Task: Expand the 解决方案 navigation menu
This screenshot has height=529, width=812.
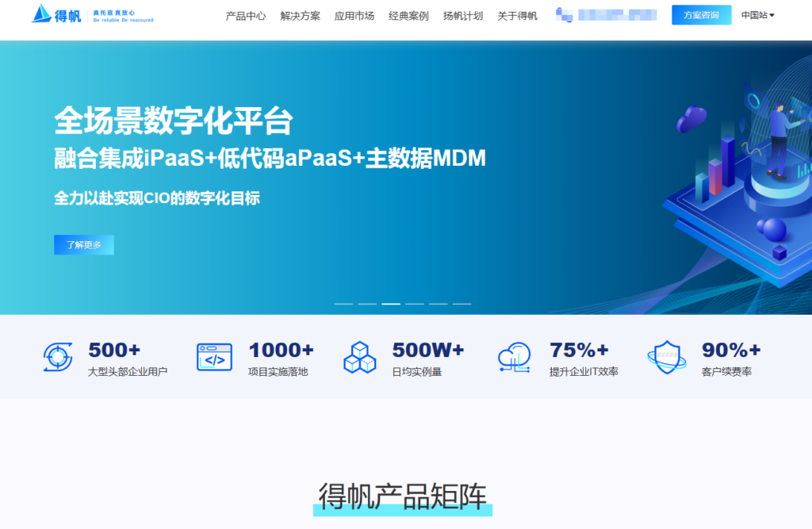Action: pos(299,14)
